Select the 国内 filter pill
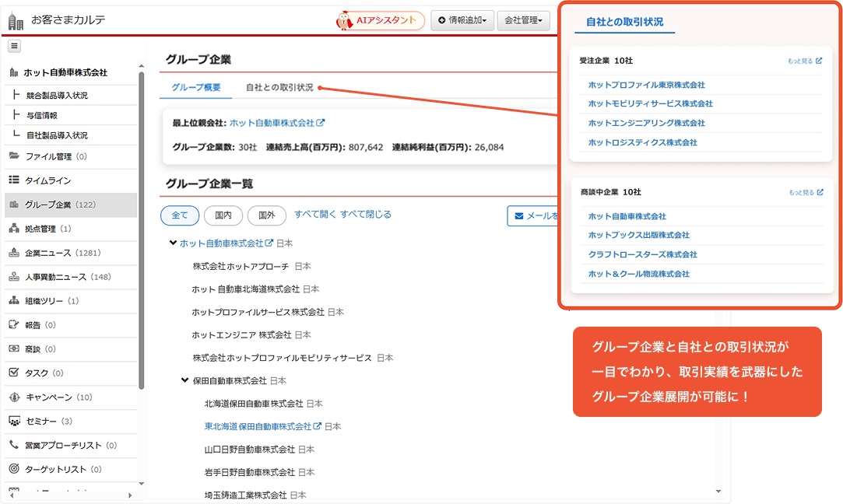 (223, 215)
